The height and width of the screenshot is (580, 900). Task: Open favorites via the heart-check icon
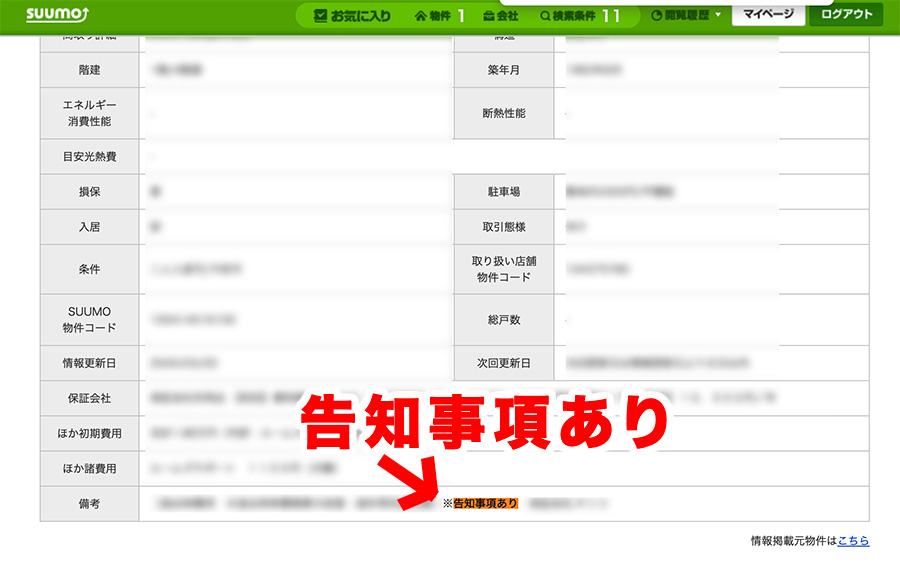[320, 16]
